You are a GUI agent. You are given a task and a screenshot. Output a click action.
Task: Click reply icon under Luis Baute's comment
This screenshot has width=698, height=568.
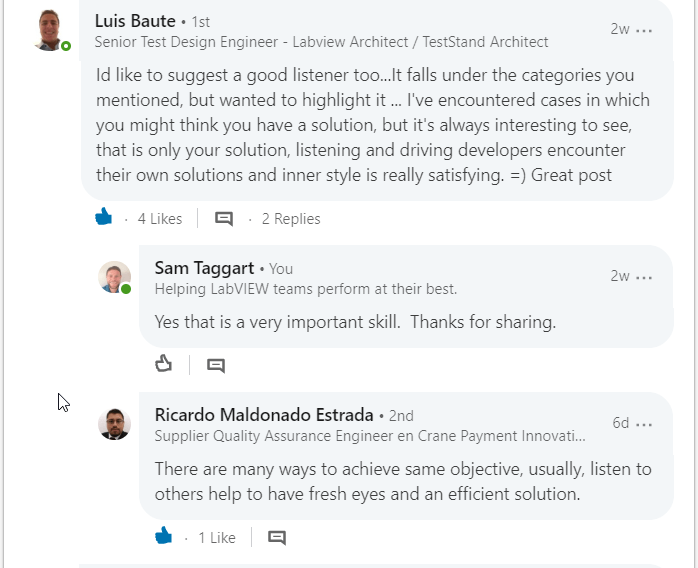pyautogui.click(x=224, y=219)
